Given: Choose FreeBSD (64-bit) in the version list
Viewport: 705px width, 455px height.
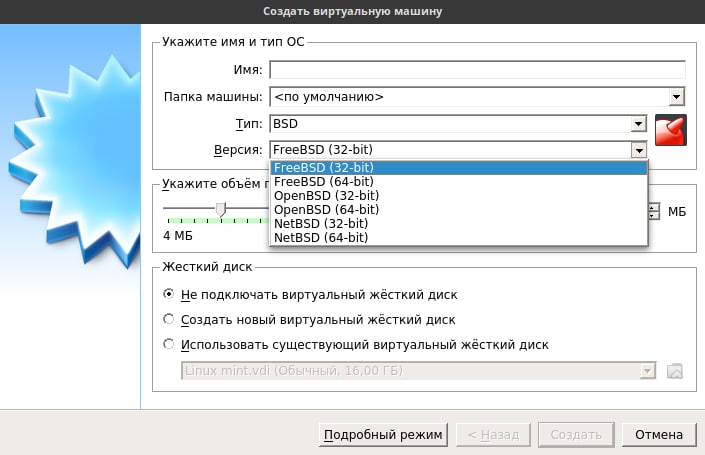Looking at the screenshot, I should pyautogui.click(x=459, y=182).
